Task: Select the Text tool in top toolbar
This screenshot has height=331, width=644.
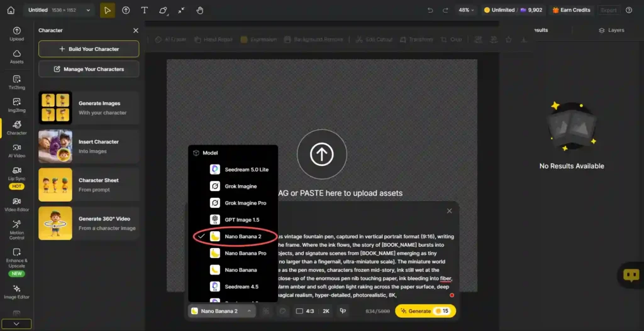Action: 145,10
